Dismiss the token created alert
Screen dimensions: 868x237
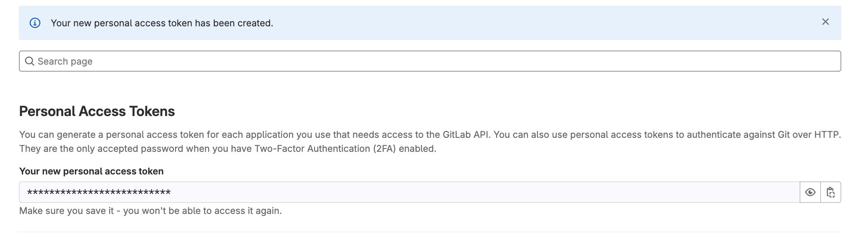point(825,22)
